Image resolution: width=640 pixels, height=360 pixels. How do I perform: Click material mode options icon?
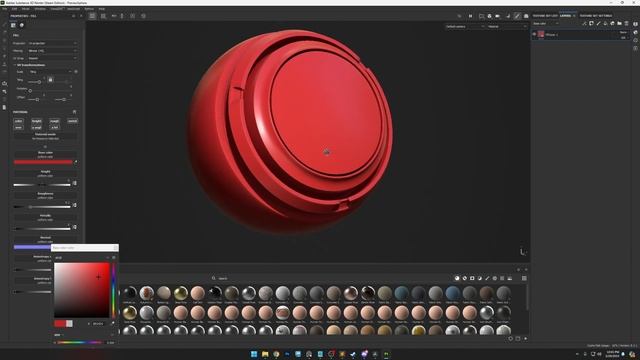[x=74, y=111]
